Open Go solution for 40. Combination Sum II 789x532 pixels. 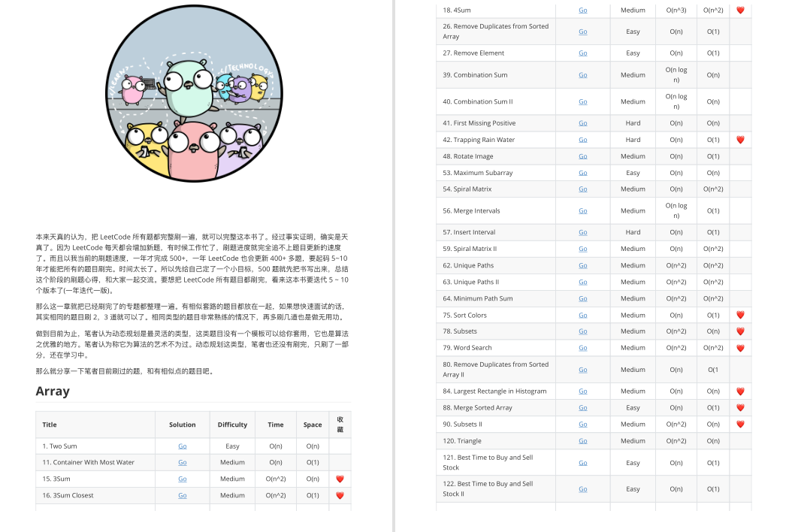click(x=582, y=101)
